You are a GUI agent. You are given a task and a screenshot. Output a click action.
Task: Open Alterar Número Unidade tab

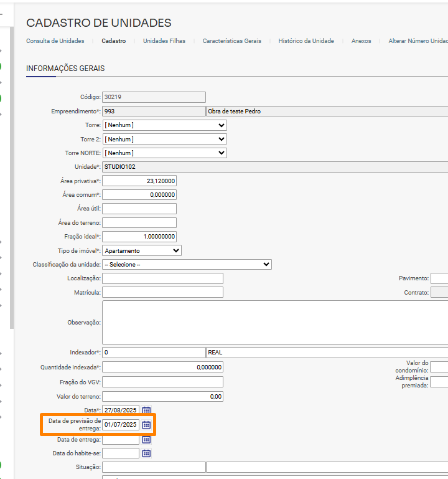(418, 41)
